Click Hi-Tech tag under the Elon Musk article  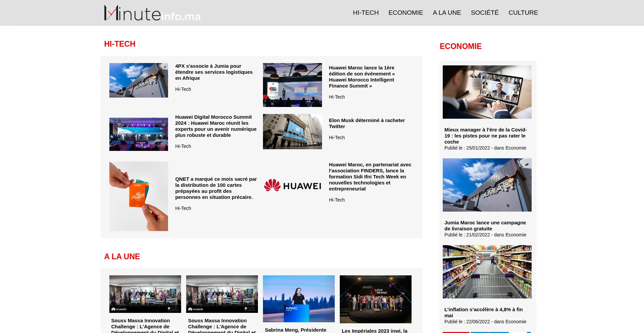(337, 137)
